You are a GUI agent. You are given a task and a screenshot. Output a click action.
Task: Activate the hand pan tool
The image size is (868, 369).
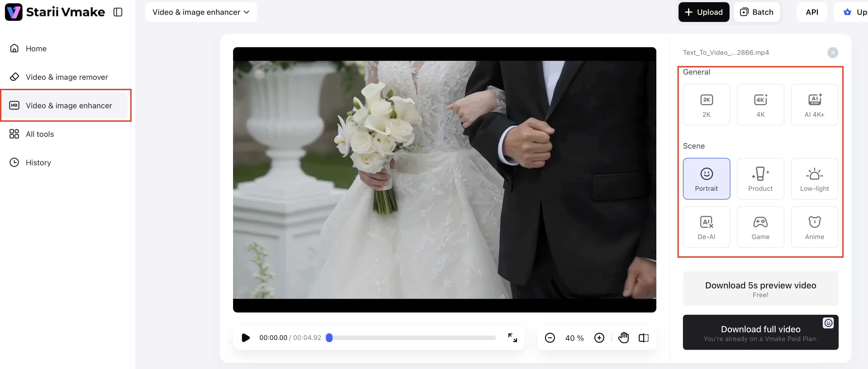[x=623, y=338]
